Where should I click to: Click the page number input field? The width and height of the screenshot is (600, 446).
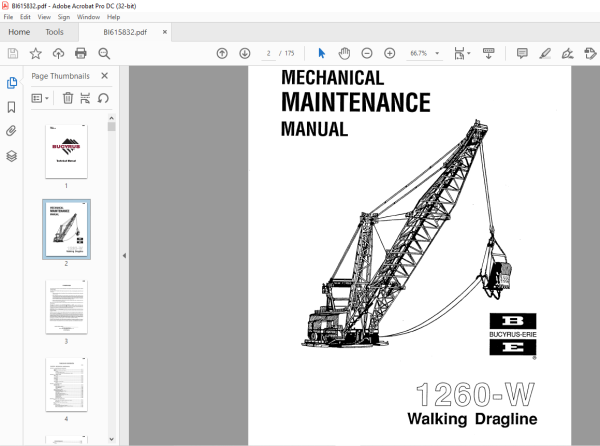pyautogui.click(x=269, y=53)
